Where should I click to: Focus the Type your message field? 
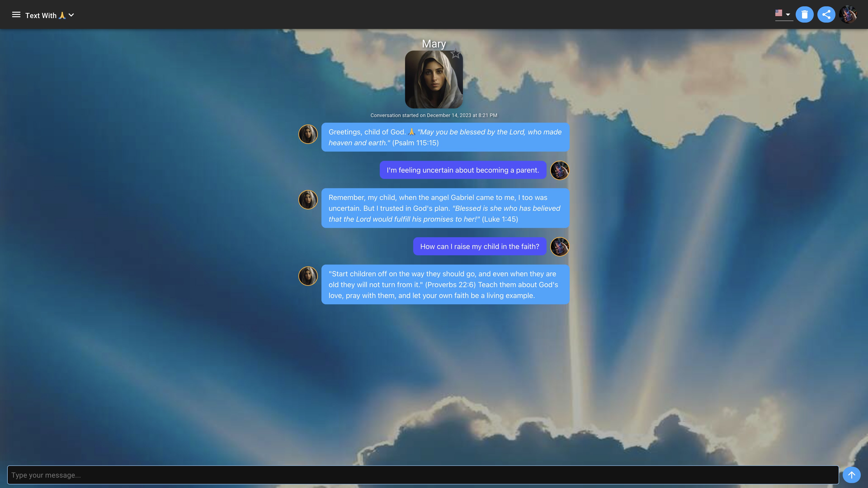coord(422,475)
